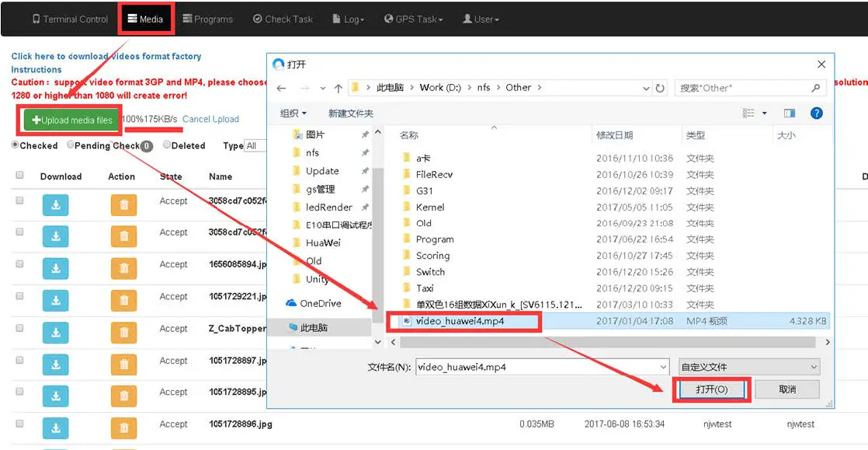Click the download icon for 1656085894.jpg row
Screen dimensions: 868x450
[x=55, y=269]
